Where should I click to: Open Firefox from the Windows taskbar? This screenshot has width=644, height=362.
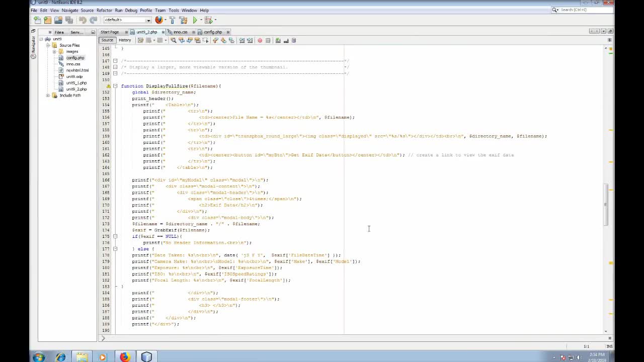click(x=124, y=357)
